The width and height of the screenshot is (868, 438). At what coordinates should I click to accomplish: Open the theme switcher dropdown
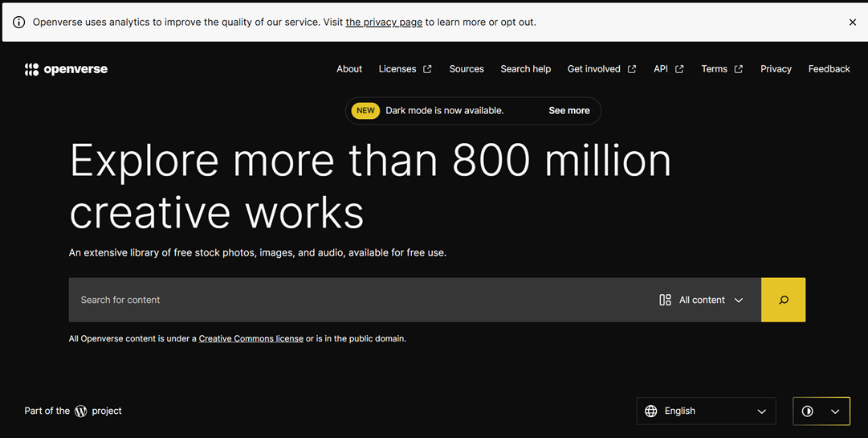point(821,411)
